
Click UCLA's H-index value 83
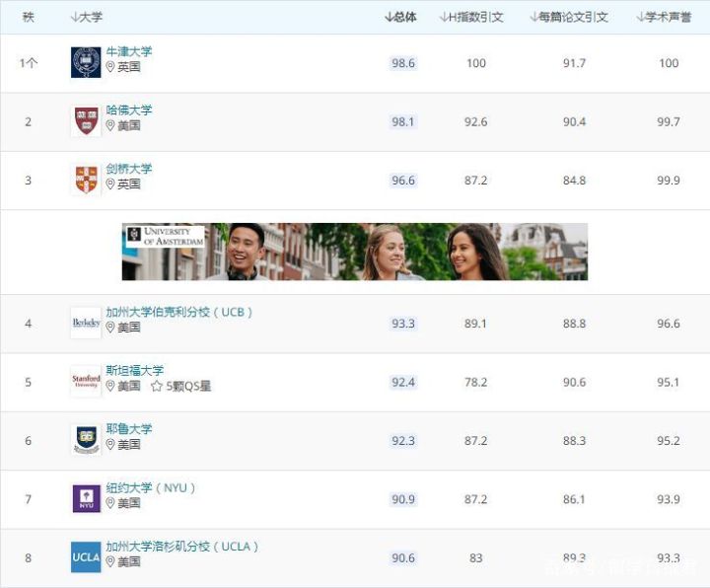pyautogui.click(x=476, y=557)
